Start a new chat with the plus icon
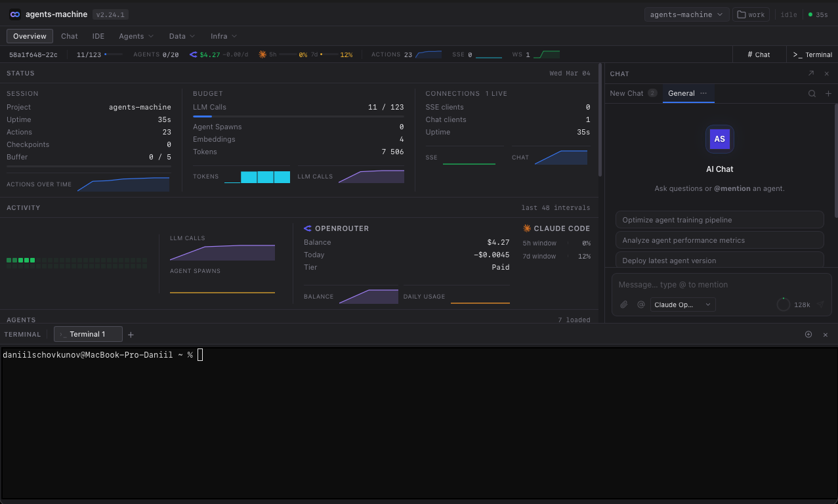Viewport: 838px width, 504px height. point(828,93)
